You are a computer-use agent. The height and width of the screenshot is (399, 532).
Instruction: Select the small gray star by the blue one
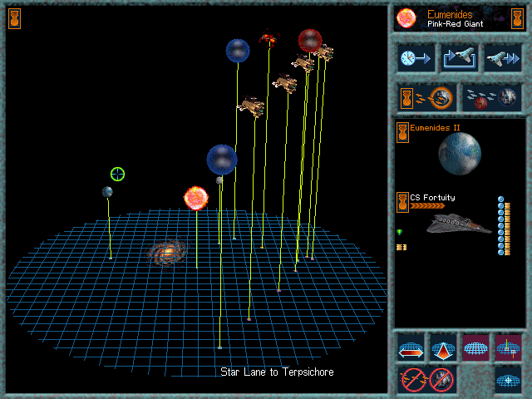219,180
